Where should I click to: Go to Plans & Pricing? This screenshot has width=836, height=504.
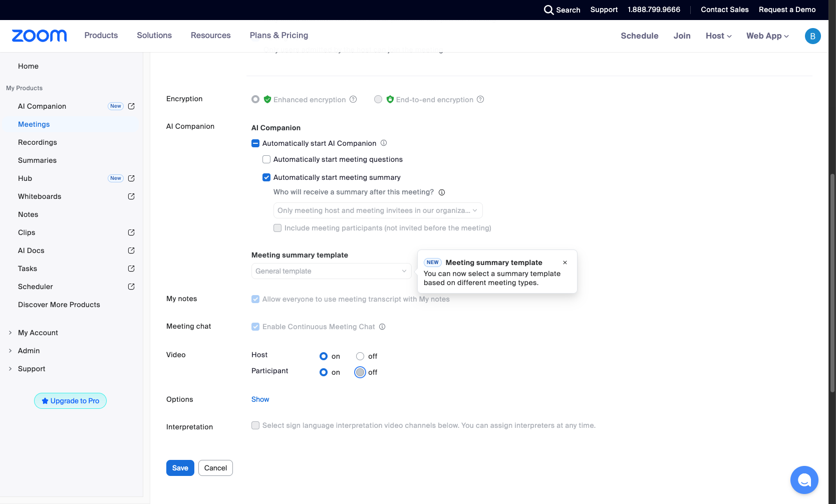[279, 36]
